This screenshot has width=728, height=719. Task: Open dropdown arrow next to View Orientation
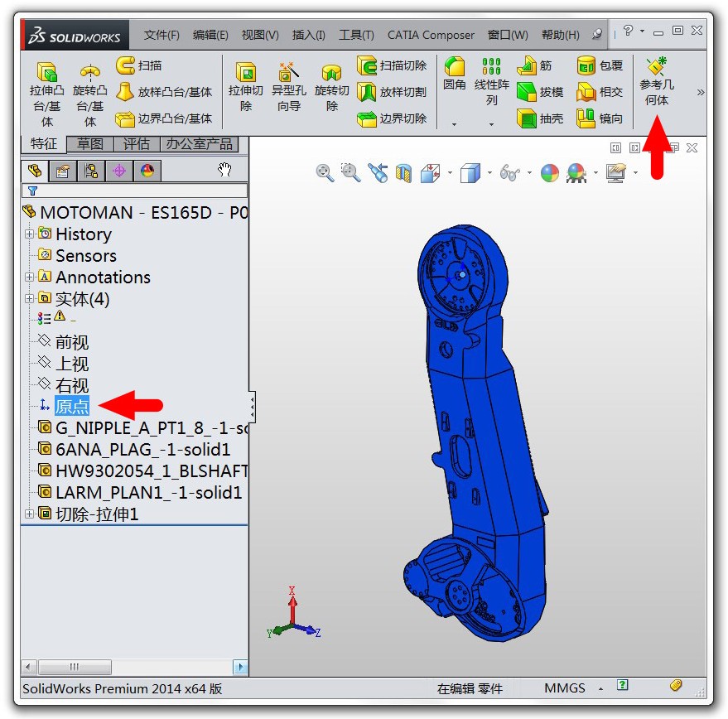click(x=450, y=173)
